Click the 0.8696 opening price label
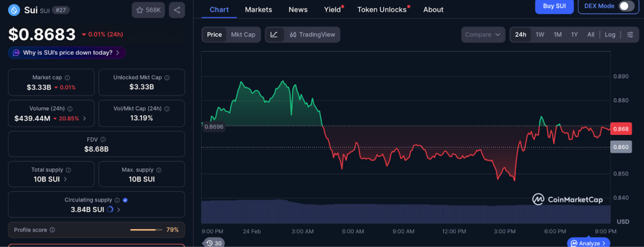The width and height of the screenshot is (644, 247). (x=214, y=126)
